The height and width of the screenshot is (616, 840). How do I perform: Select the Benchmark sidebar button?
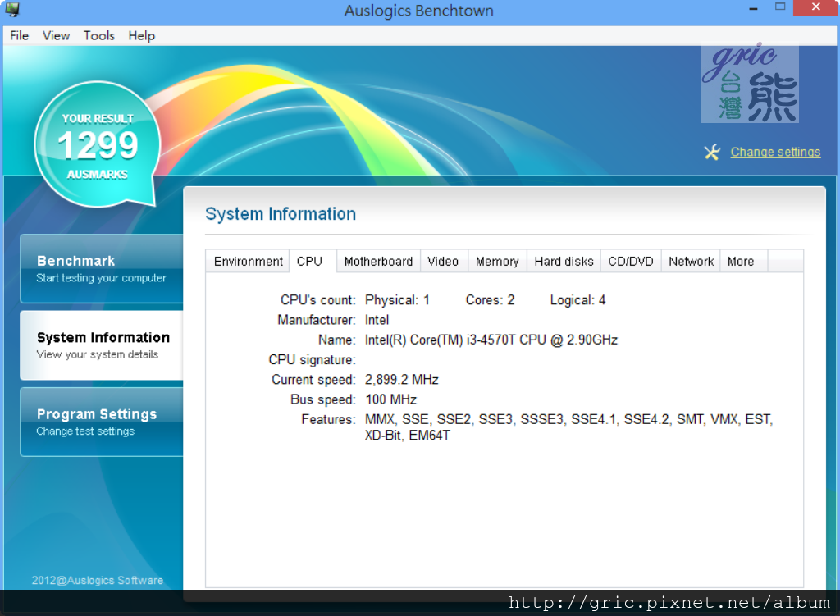tap(102, 268)
